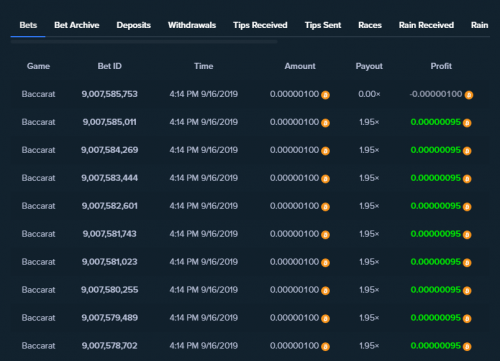The image size is (500, 361).
Task: Open the Bets tab
Action: (28, 25)
